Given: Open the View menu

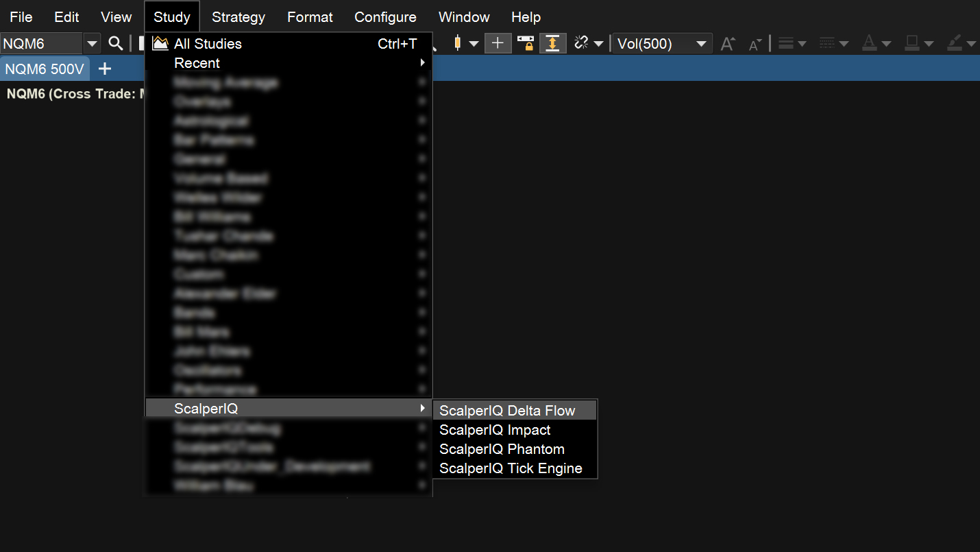Looking at the screenshot, I should (117, 17).
